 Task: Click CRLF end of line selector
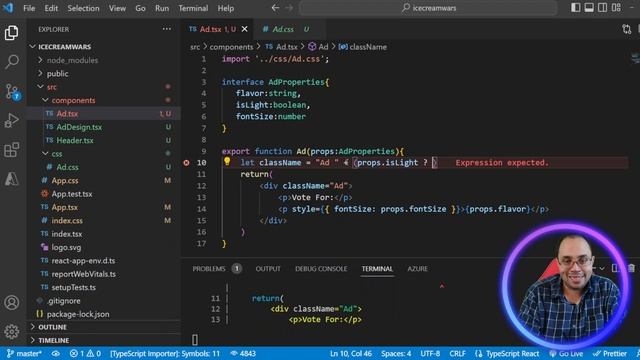(x=457, y=353)
